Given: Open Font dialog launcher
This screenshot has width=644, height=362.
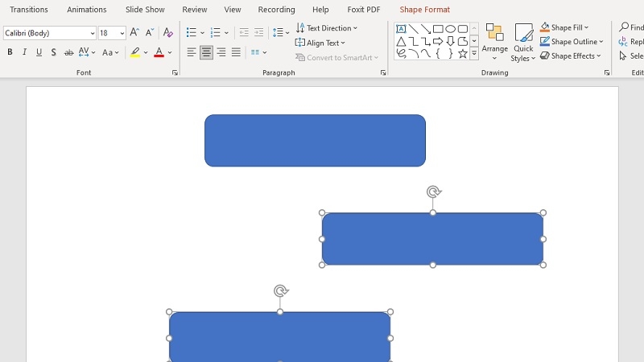Looking at the screenshot, I should 175,72.
